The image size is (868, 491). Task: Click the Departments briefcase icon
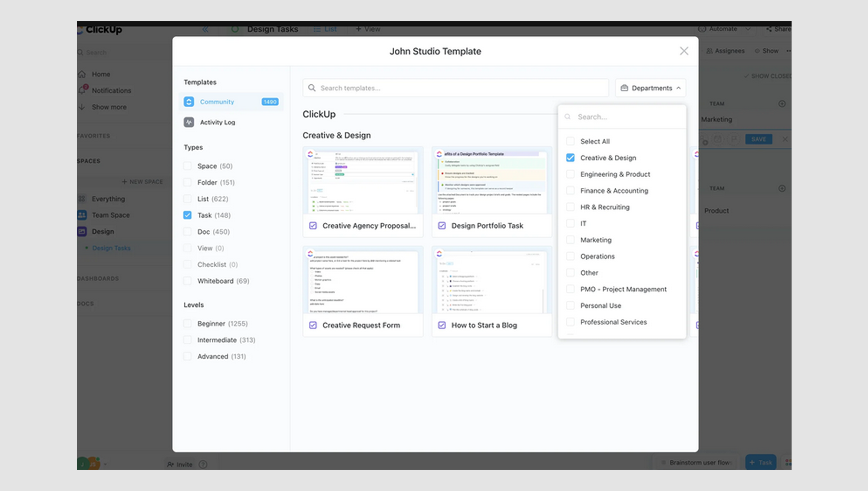click(624, 88)
